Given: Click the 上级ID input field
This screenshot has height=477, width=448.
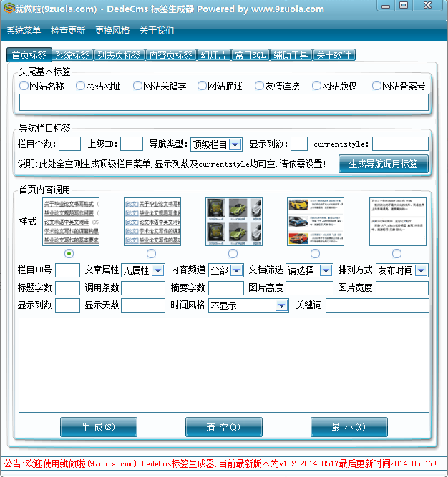Looking at the screenshot, I should tap(132, 144).
